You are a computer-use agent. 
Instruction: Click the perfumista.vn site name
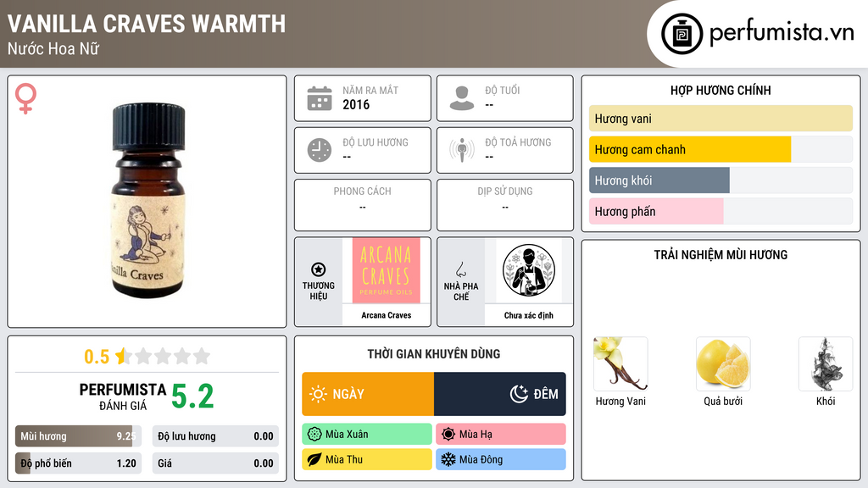pos(782,32)
